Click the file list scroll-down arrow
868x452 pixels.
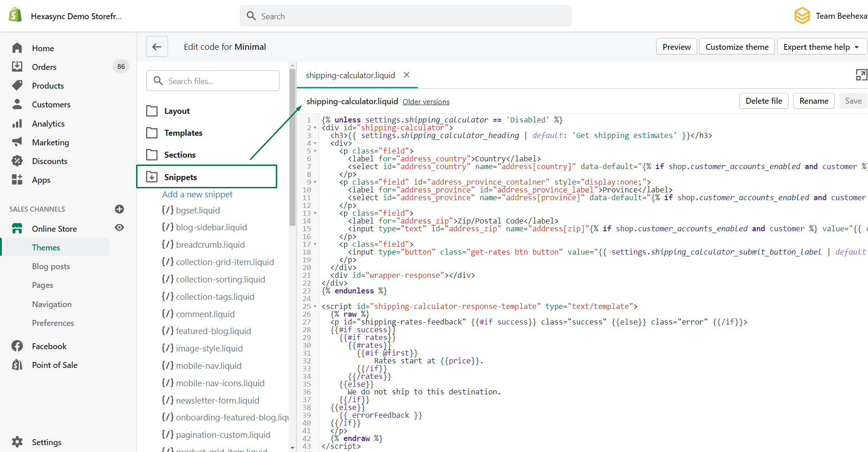[292, 448]
